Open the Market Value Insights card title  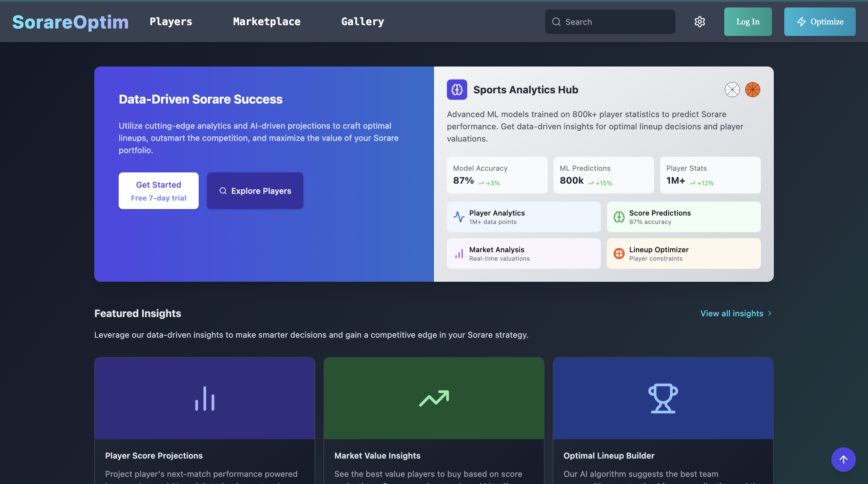point(377,455)
